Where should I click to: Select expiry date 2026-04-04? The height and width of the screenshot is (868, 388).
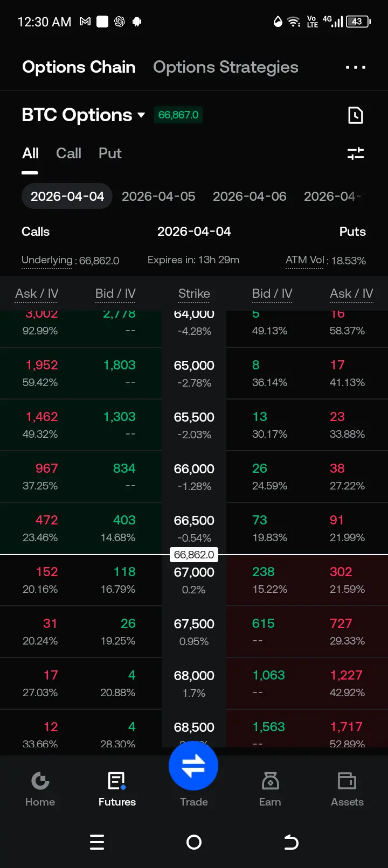click(67, 197)
